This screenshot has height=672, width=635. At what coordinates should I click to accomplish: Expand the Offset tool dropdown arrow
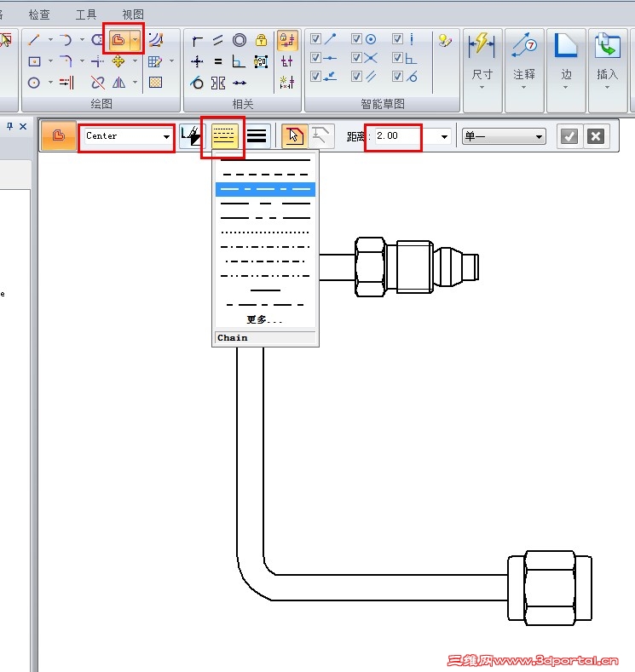click(x=136, y=40)
